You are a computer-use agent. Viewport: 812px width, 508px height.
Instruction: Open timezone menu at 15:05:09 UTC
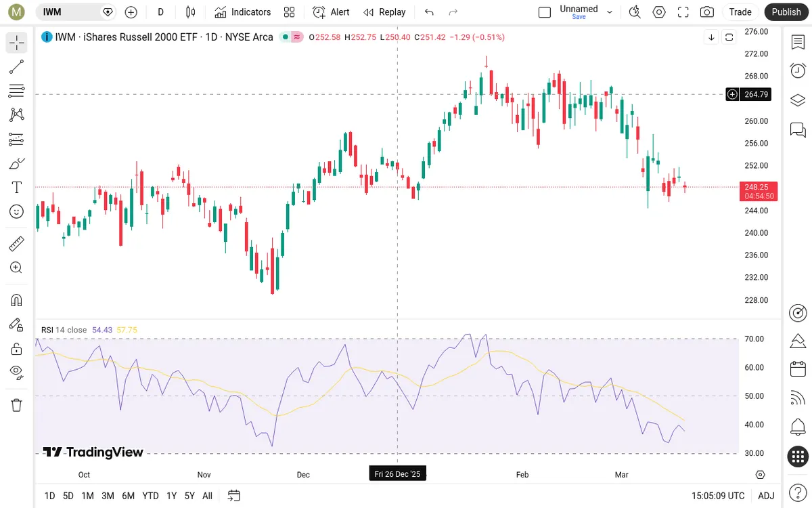coord(719,496)
